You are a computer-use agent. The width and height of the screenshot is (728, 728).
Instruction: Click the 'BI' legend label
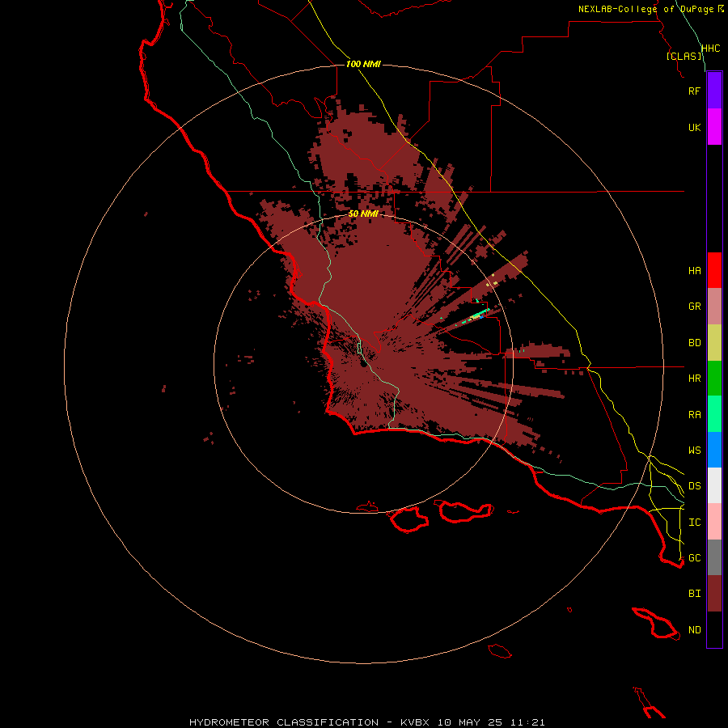694,594
